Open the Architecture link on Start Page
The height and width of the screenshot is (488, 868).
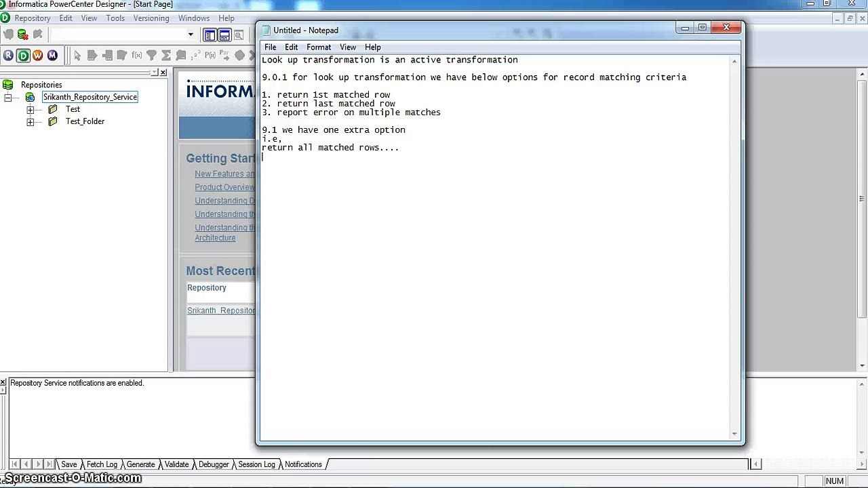click(x=215, y=238)
